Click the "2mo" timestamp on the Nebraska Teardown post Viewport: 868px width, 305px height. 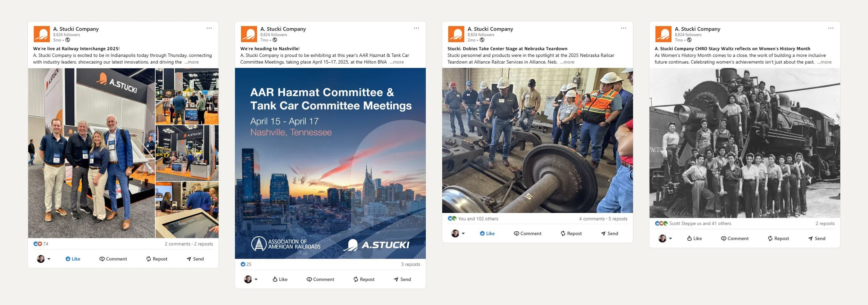[471, 40]
